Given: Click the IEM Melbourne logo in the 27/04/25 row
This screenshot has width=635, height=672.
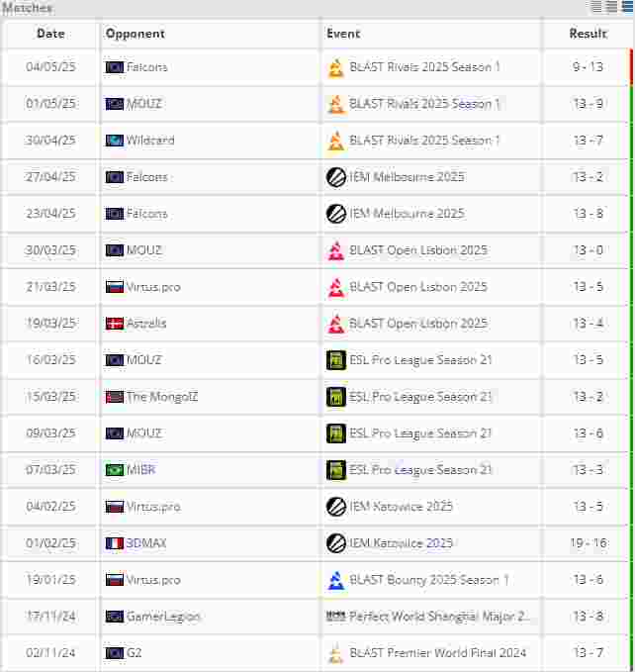Looking at the screenshot, I should tap(336, 177).
